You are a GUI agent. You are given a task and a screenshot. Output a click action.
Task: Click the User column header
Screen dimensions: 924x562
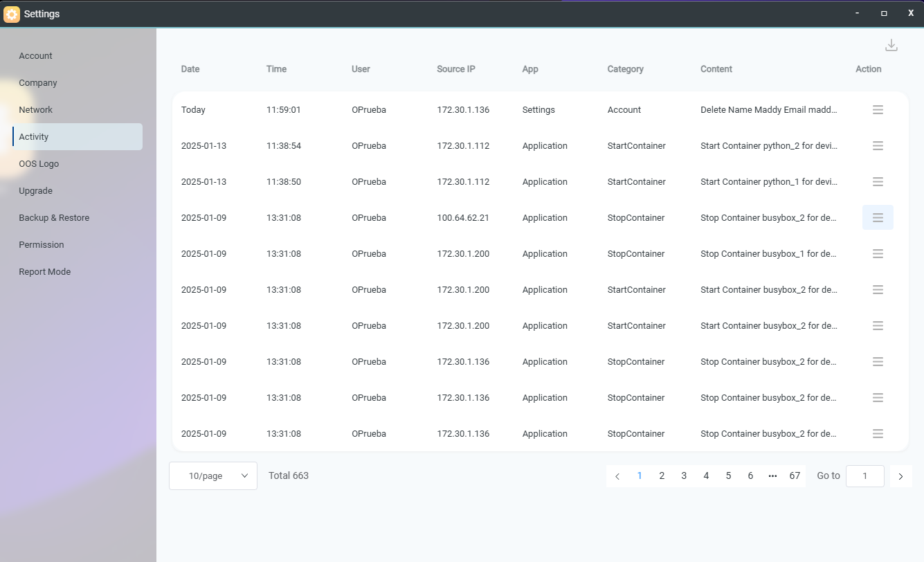click(x=361, y=69)
